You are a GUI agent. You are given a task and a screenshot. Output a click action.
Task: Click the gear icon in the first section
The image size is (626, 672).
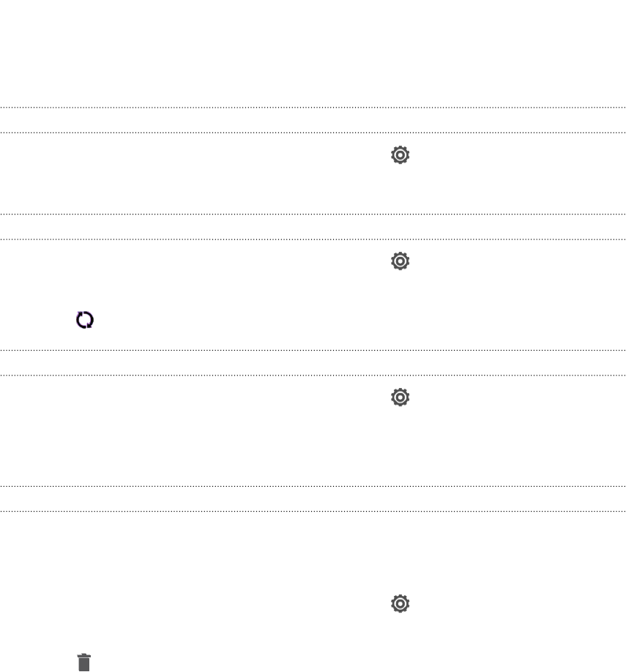pyautogui.click(x=400, y=154)
